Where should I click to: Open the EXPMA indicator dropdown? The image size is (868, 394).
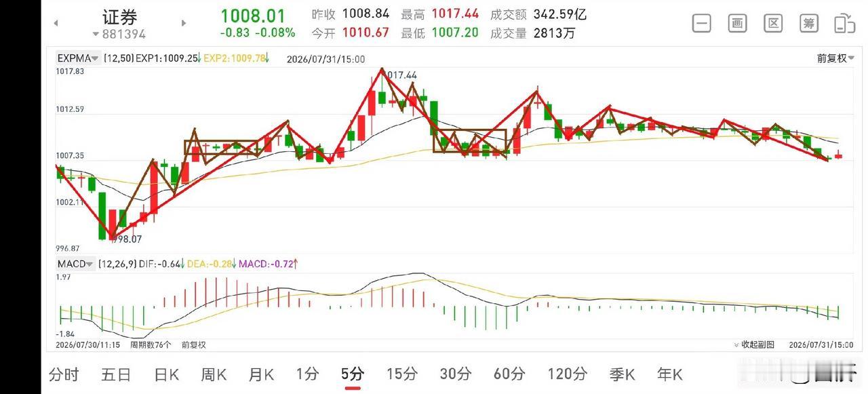pyautogui.click(x=78, y=58)
